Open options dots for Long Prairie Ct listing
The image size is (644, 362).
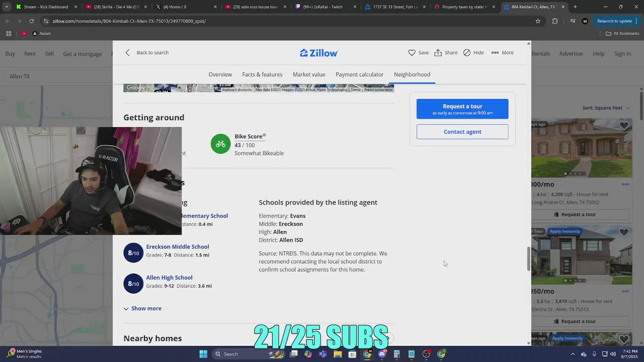(x=625, y=185)
